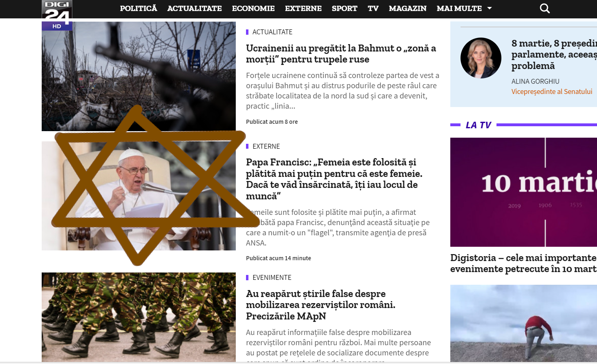This screenshot has width=597, height=364.
Task: Open the TV nav item
Action: 373,8
